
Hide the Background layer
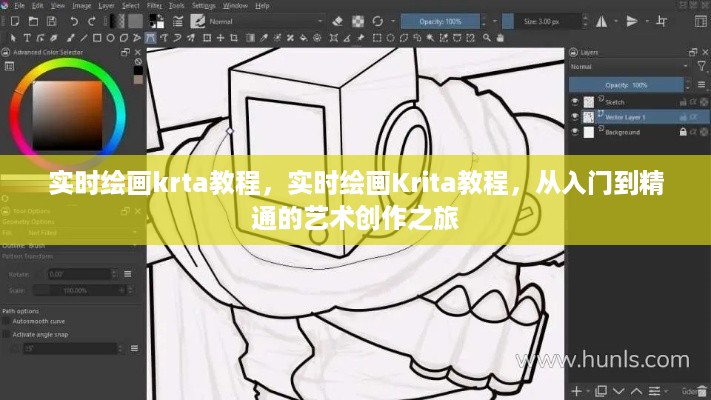coord(575,132)
